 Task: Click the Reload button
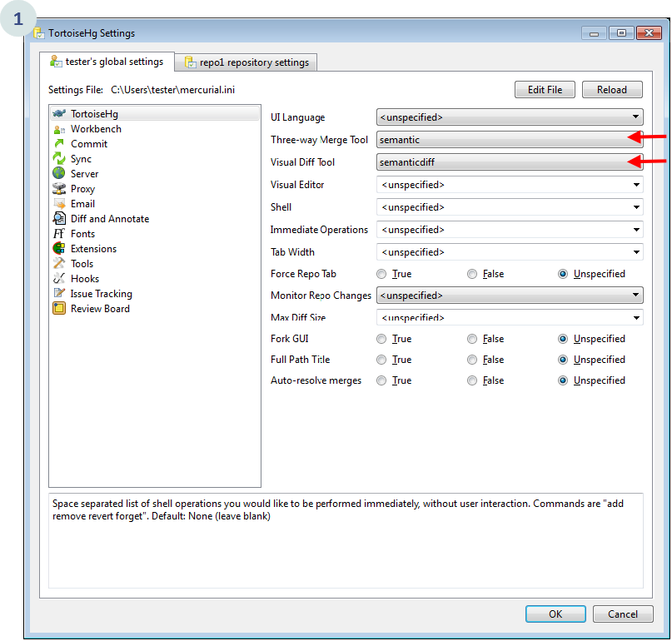(612, 90)
